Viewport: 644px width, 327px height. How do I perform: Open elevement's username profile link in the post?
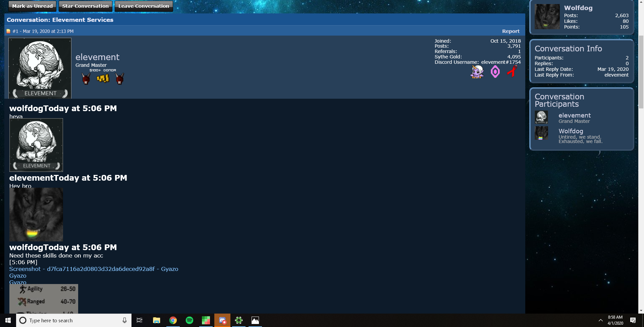pos(97,57)
